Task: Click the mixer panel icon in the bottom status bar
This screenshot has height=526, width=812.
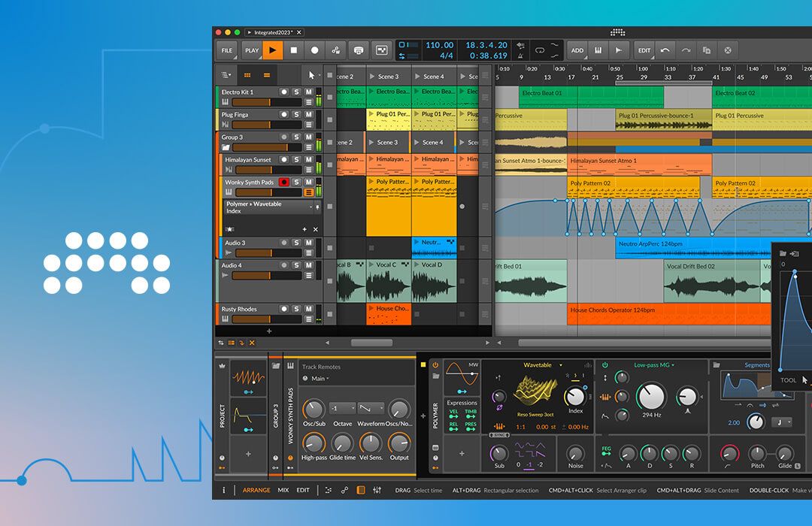Action: coord(375,489)
